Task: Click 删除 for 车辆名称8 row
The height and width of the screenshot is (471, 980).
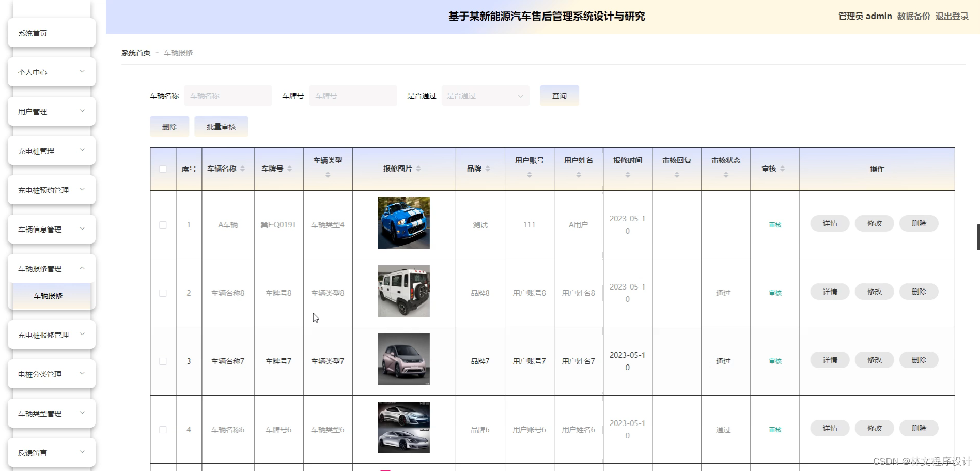Action: (919, 292)
